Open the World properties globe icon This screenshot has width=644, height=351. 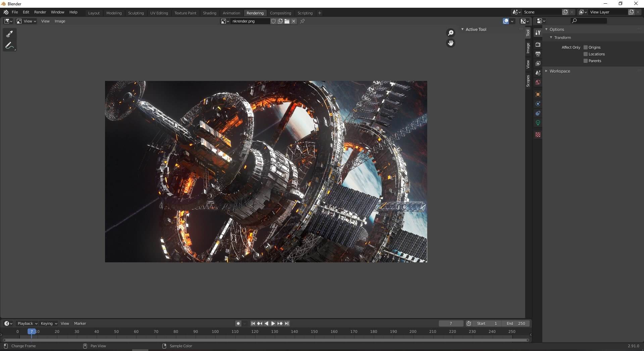pos(538,82)
